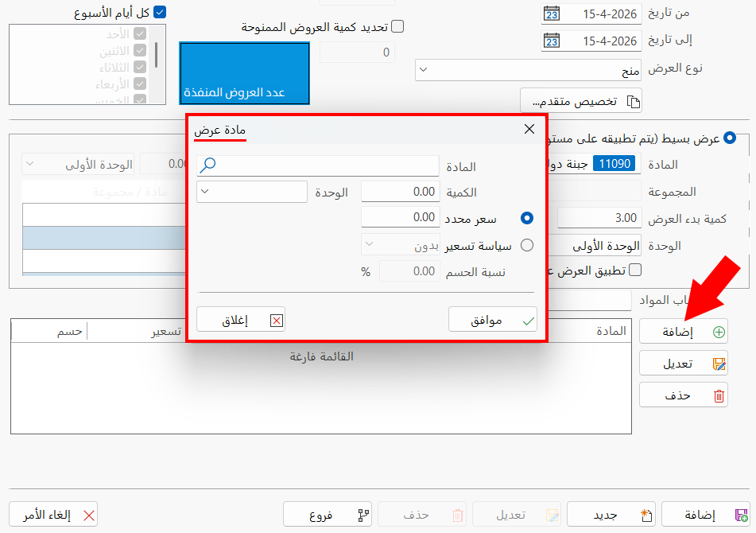Image resolution: width=756 pixels, height=533 pixels.
Task: Click إلغاء الأمر button
Action: 53,514
